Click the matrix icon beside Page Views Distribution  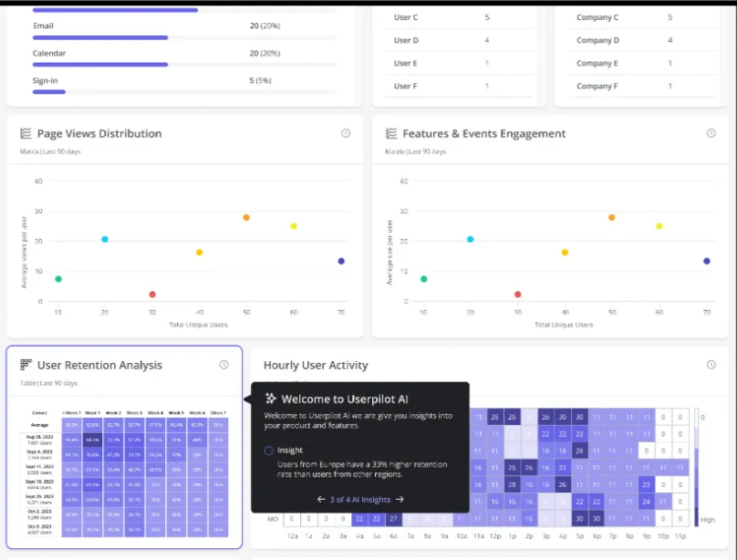(26, 133)
